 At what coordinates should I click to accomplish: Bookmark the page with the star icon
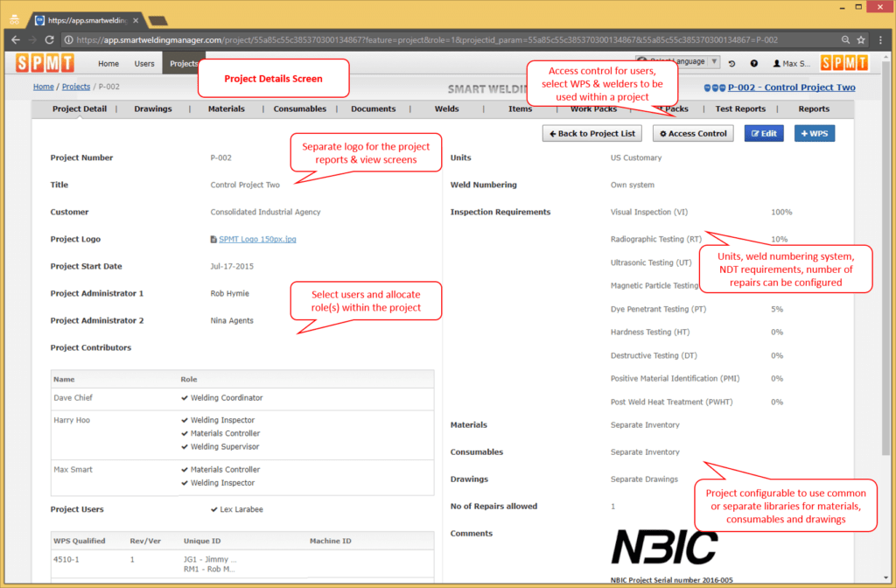861,40
